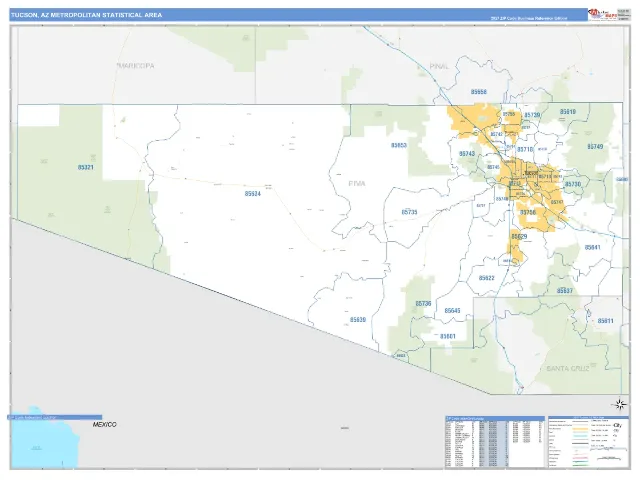Select ZIP code 85629 label
The width and height of the screenshot is (640, 480).
[x=519, y=237]
